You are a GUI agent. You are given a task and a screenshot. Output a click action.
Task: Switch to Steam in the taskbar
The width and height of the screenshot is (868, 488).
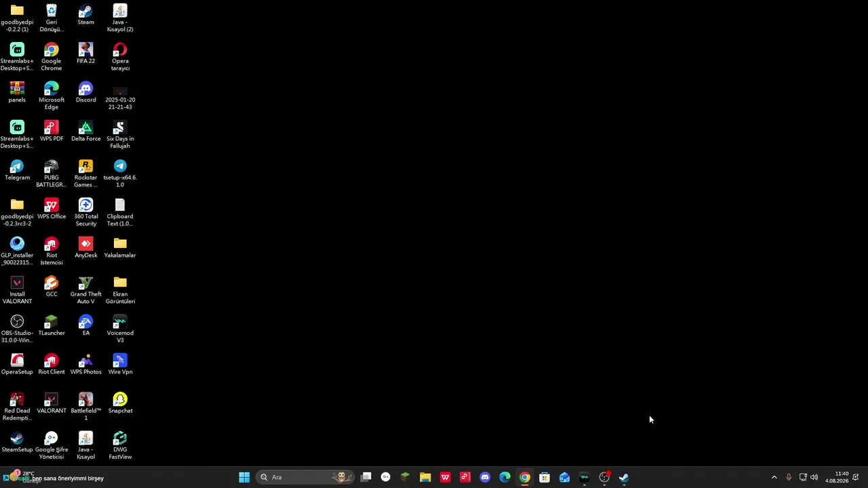624,477
